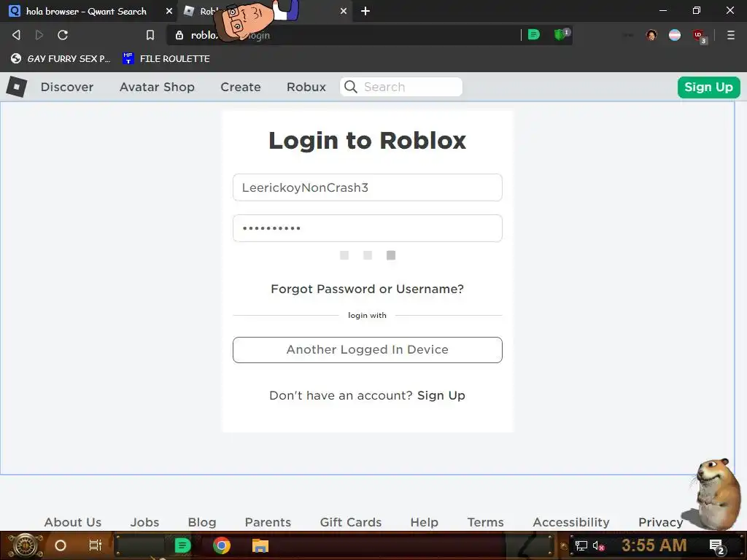Image resolution: width=747 pixels, height=560 pixels.
Task: Click the muted speaker icon in the tray
Action: [599, 545]
